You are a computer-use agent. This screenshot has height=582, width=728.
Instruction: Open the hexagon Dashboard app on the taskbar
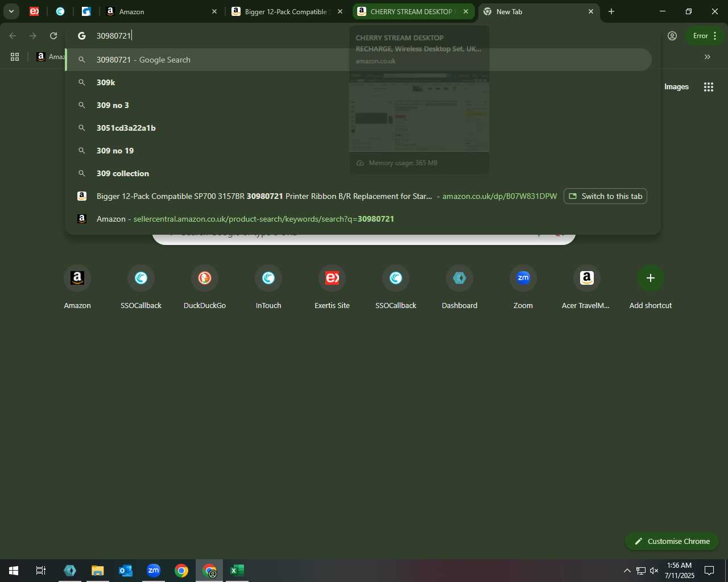click(x=70, y=571)
